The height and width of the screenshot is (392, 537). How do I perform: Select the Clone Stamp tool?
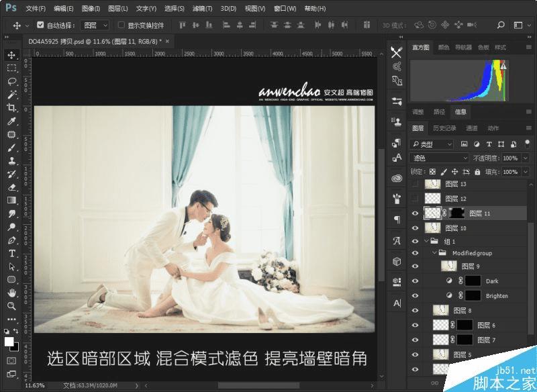coord(11,160)
